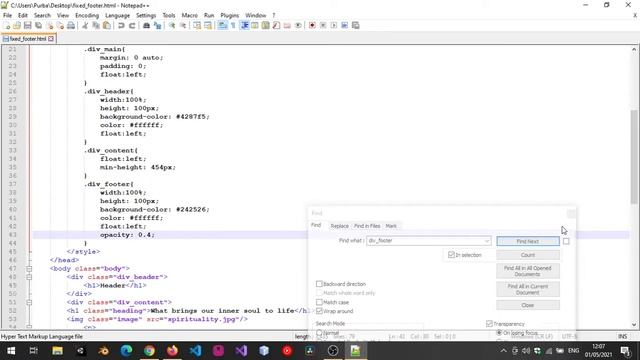The height and width of the screenshot is (360, 640).
Task: Click the Find binoculars toolbar icon
Action: coord(147,25)
